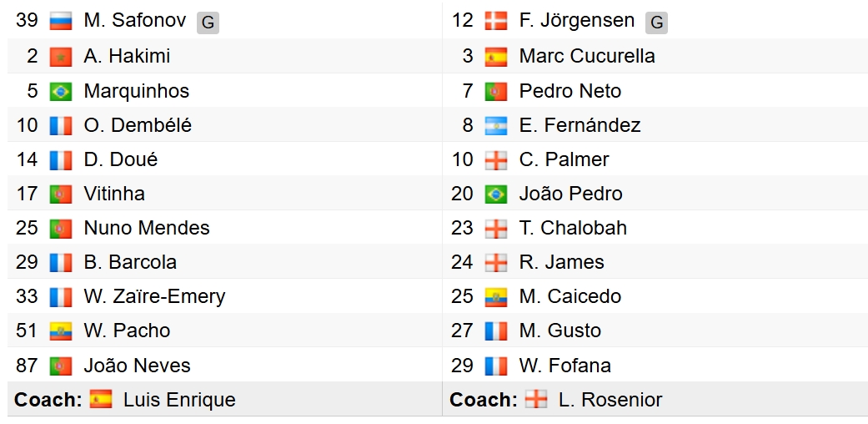Viewport: 868px width, 424px height.
Task: Click the goalkeeper G badge for F. Jörgensen
Action: [x=657, y=23]
